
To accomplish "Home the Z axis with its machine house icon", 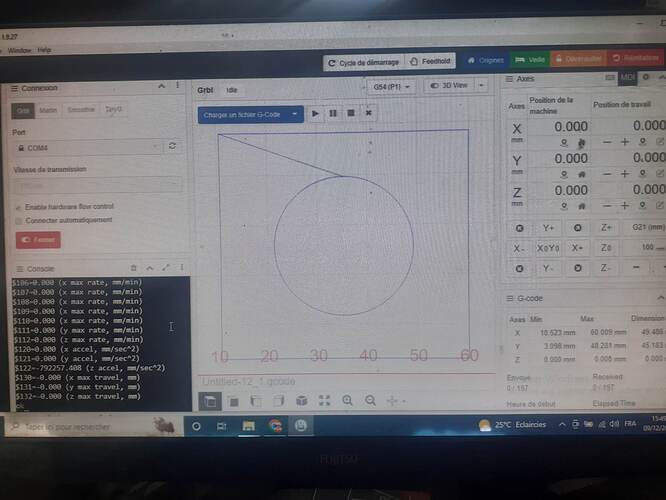I will pos(581,206).
